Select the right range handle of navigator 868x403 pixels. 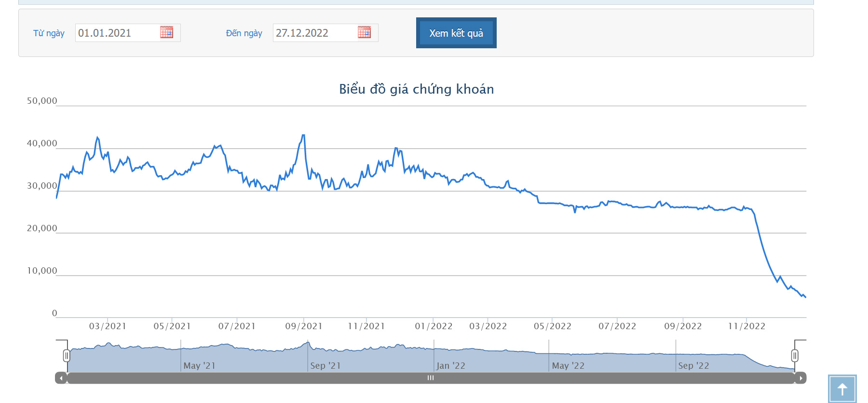point(795,356)
